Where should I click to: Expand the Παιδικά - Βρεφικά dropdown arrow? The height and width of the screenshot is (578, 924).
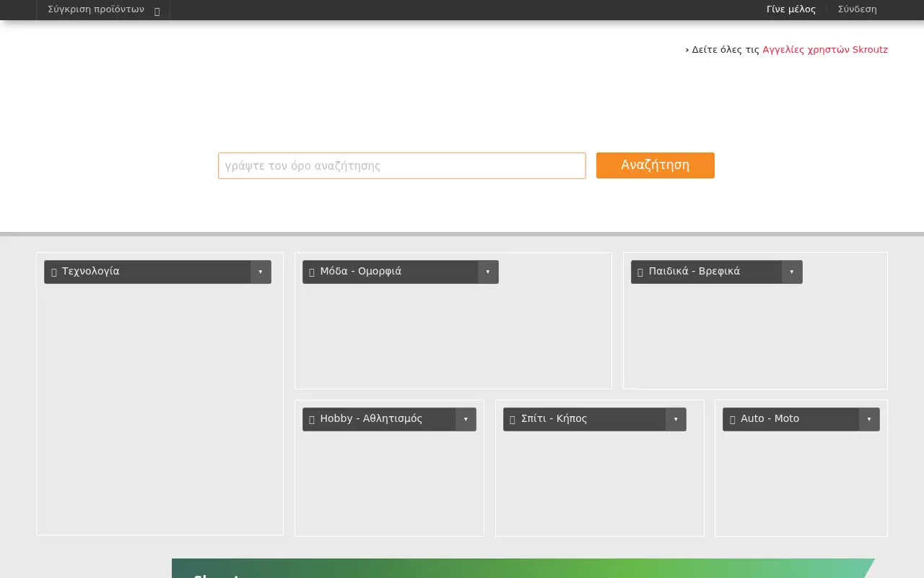pyautogui.click(x=792, y=272)
